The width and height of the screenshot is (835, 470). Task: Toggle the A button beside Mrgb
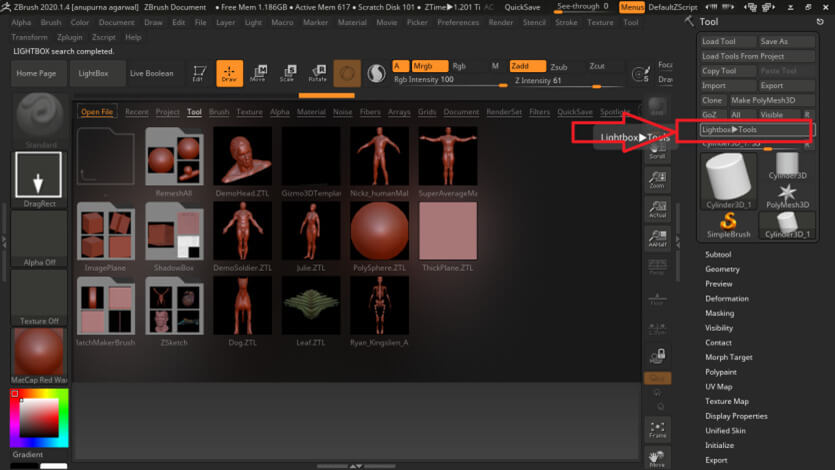[x=400, y=66]
